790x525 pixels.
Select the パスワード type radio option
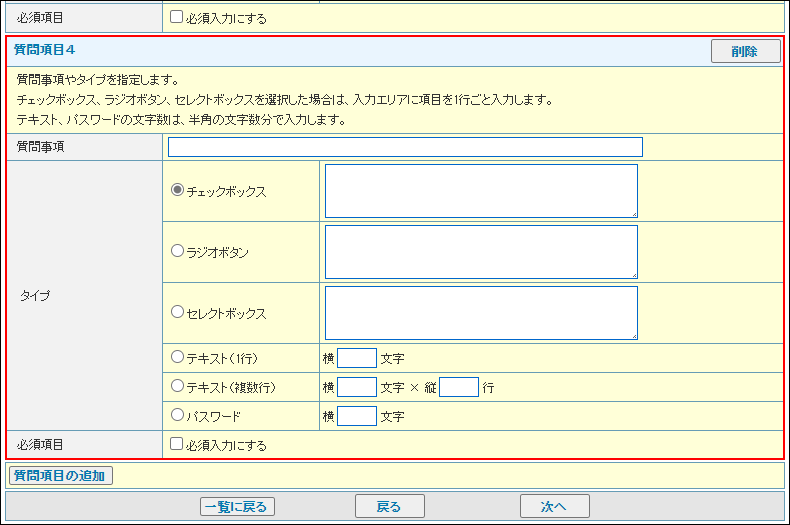coord(178,415)
